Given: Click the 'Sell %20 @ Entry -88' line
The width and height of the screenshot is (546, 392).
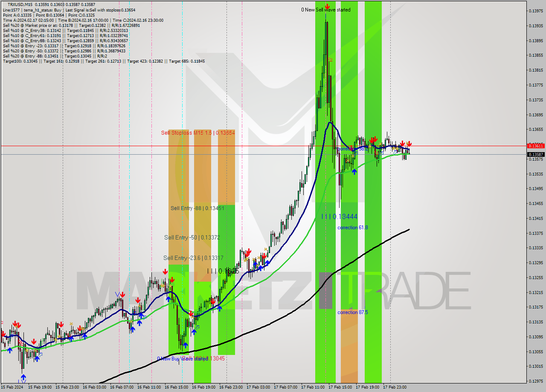Looking at the screenshot, I should [55, 56].
